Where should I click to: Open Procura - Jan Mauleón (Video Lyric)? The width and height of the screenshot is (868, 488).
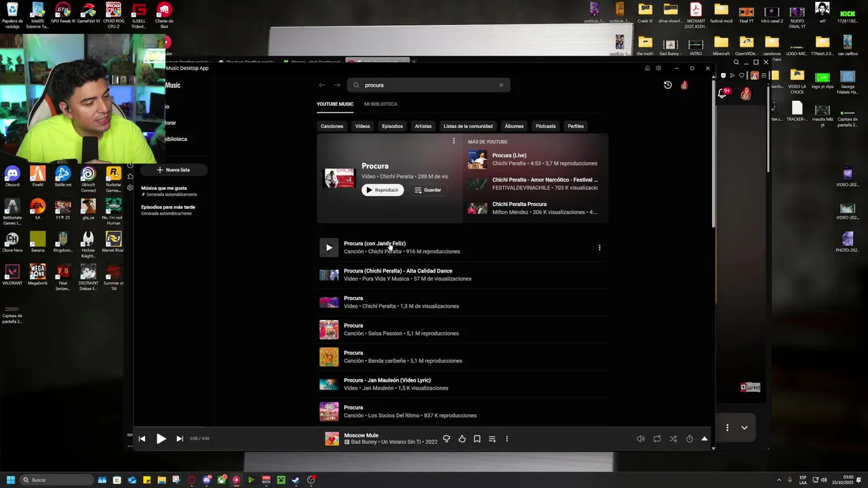point(462,384)
